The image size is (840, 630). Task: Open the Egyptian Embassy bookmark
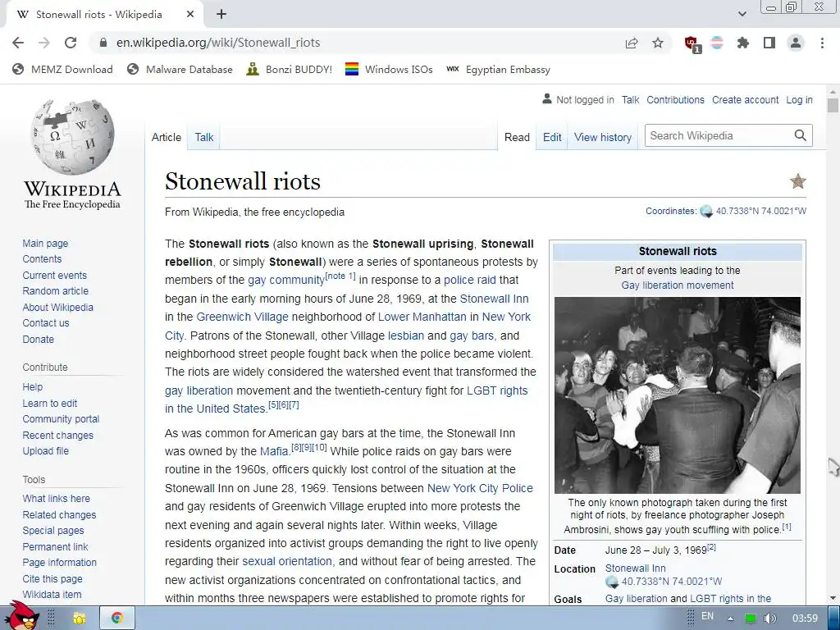(498, 69)
